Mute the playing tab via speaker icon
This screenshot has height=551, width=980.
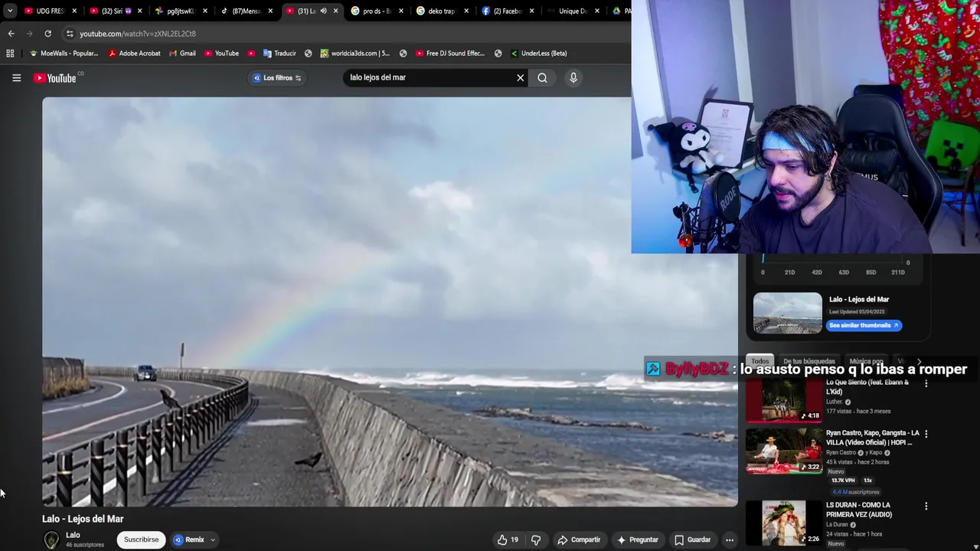point(323,11)
